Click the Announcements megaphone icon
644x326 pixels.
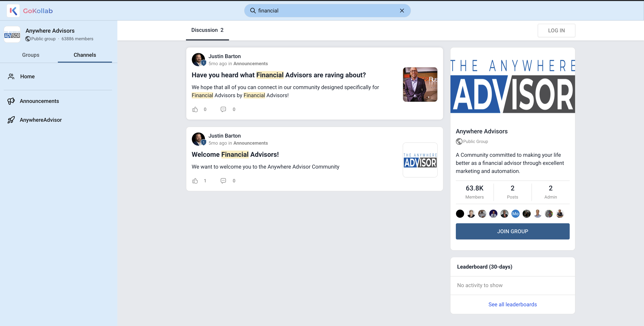click(11, 101)
